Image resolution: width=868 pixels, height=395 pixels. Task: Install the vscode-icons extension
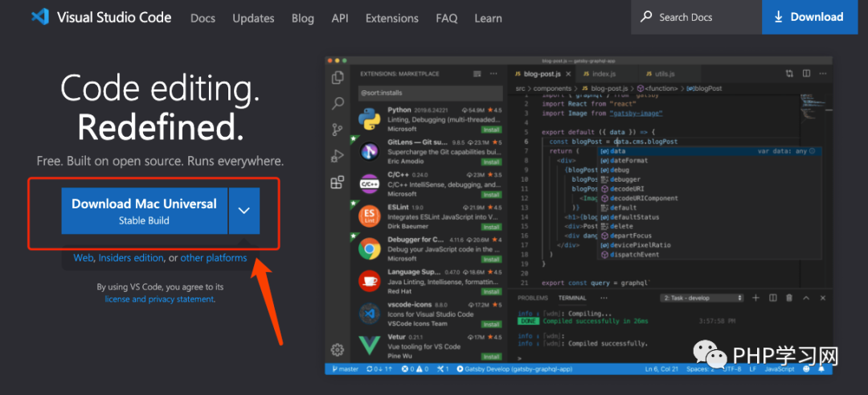(491, 324)
